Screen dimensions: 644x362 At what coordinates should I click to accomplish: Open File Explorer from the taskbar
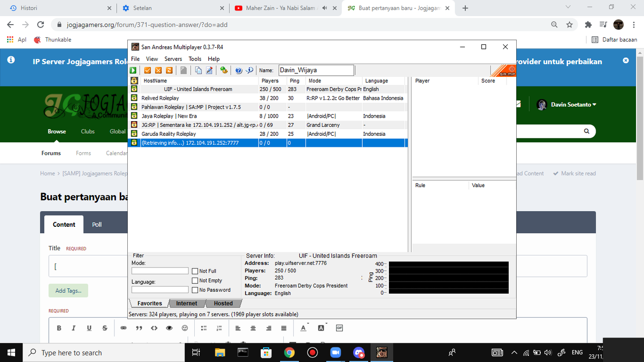click(219, 352)
